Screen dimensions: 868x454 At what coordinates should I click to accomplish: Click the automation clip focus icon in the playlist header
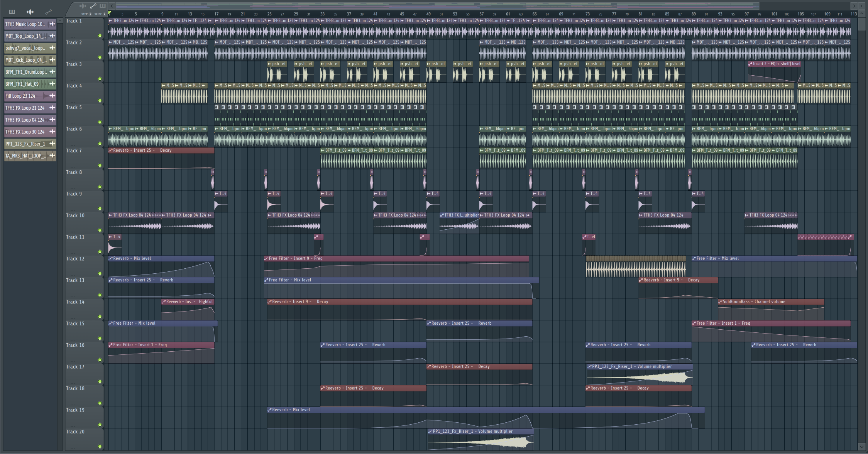[x=93, y=6]
